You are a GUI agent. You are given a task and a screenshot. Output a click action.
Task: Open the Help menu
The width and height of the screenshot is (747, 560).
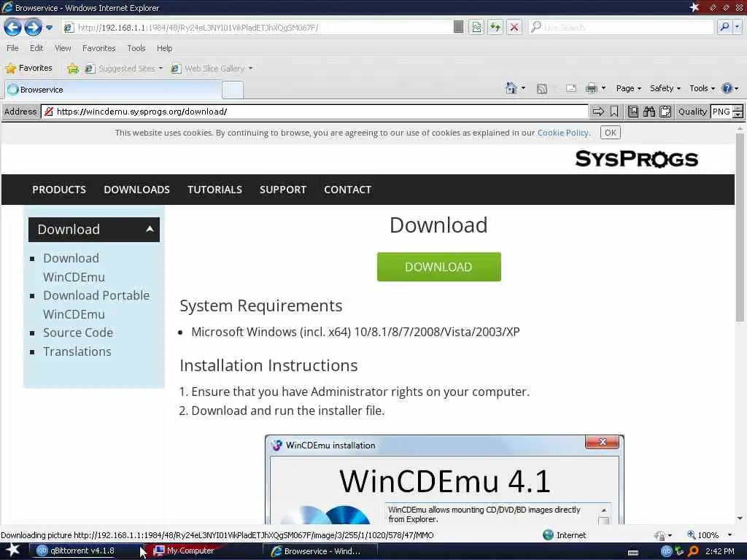(x=164, y=48)
